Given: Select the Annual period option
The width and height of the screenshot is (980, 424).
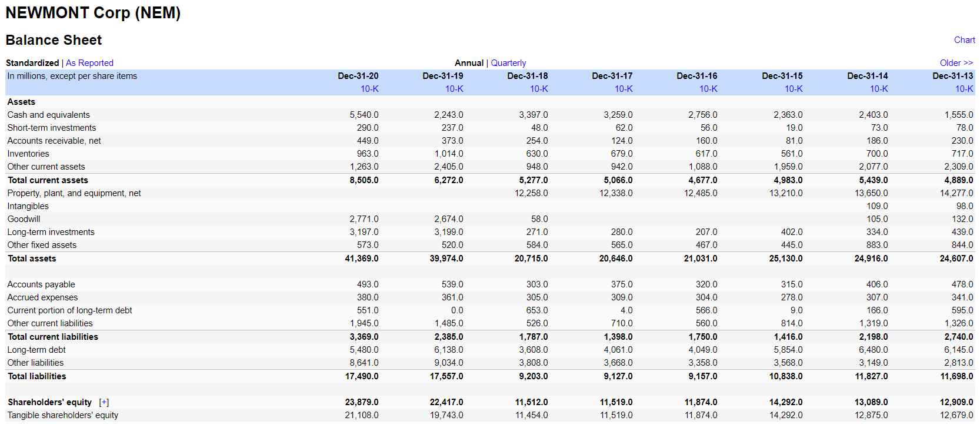Looking at the screenshot, I should [x=469, y=63].
